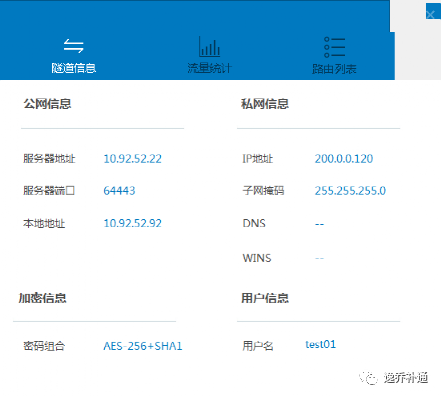This screenshot has width=441, height=397.
Task: Switch to the 隧道信息 tab label
Action: [x=74, y=68]
